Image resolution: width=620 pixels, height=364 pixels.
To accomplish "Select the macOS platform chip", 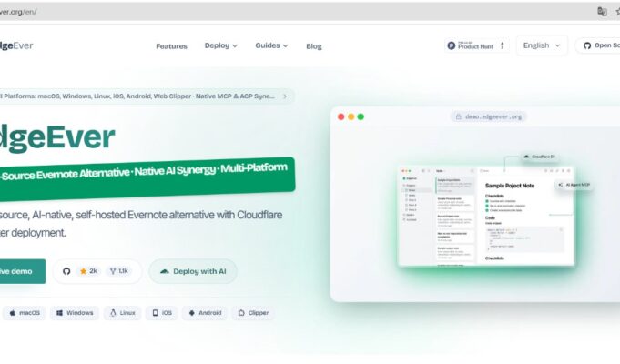I will (x=25, y=313).
